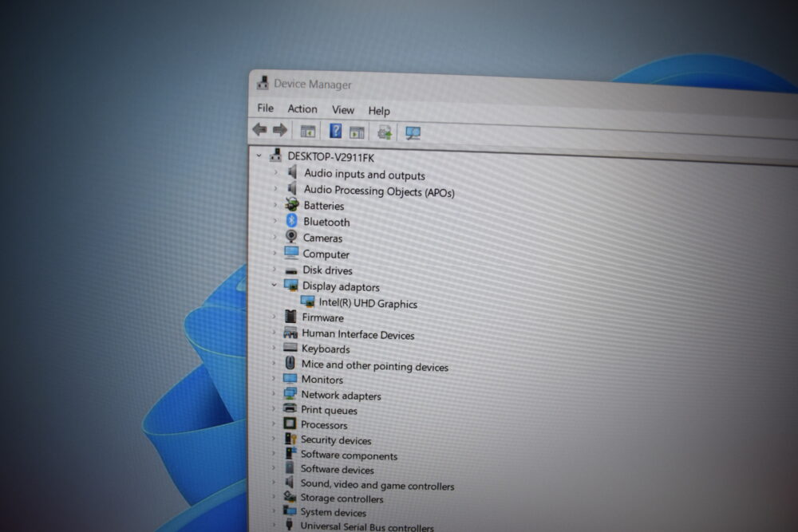This screenshot has width=798, height=532.
Task: Click the Human Interface Devices icon
Action: [290, 333]
